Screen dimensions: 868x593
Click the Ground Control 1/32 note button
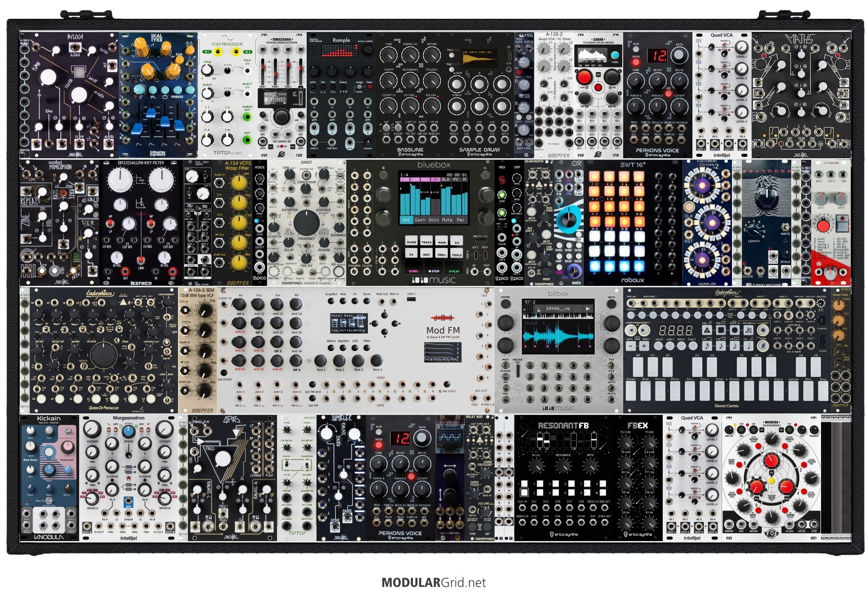coord(707,346)
